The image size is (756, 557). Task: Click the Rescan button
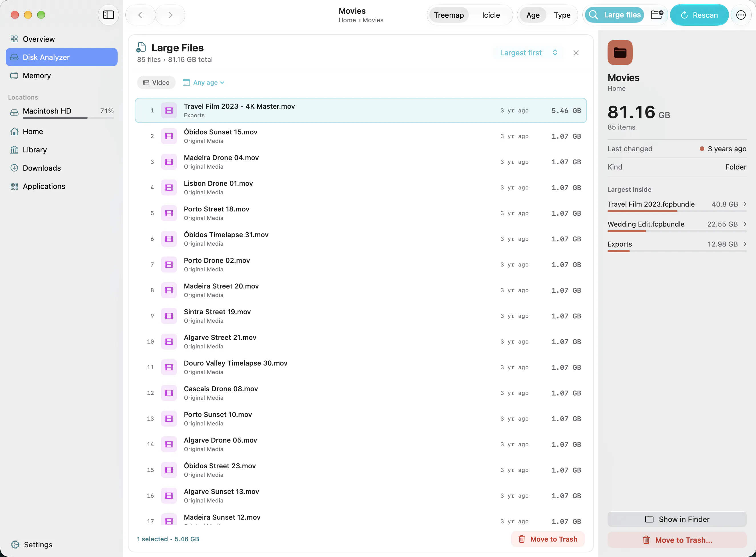[699, 15]
